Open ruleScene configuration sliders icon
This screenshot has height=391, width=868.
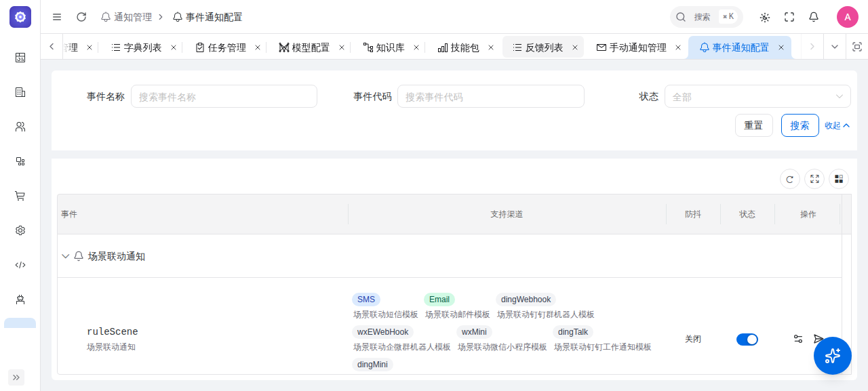point(798,339)
